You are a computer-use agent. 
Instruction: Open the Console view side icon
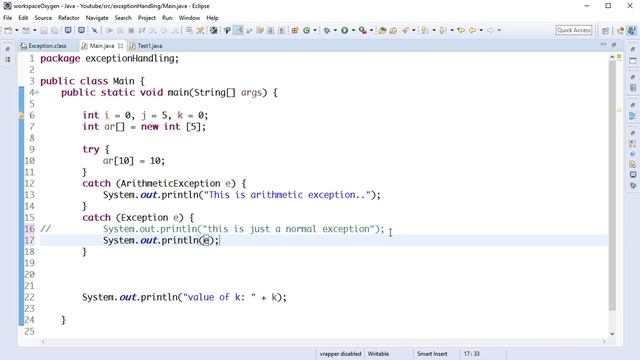(633, 175)
